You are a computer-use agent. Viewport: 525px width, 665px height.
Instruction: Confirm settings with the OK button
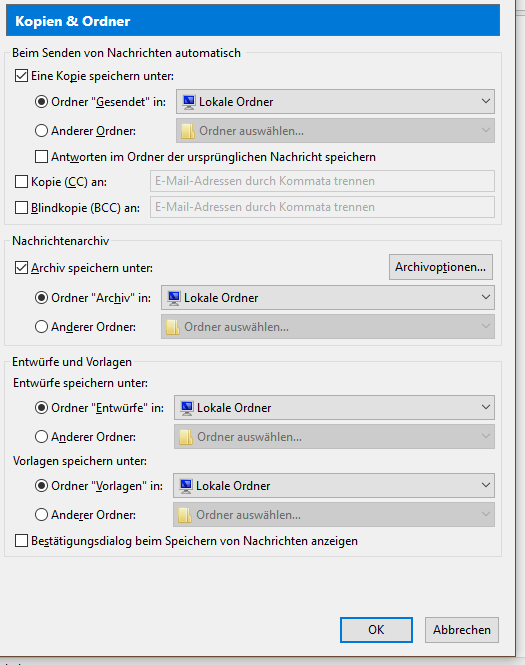point(376,630)
